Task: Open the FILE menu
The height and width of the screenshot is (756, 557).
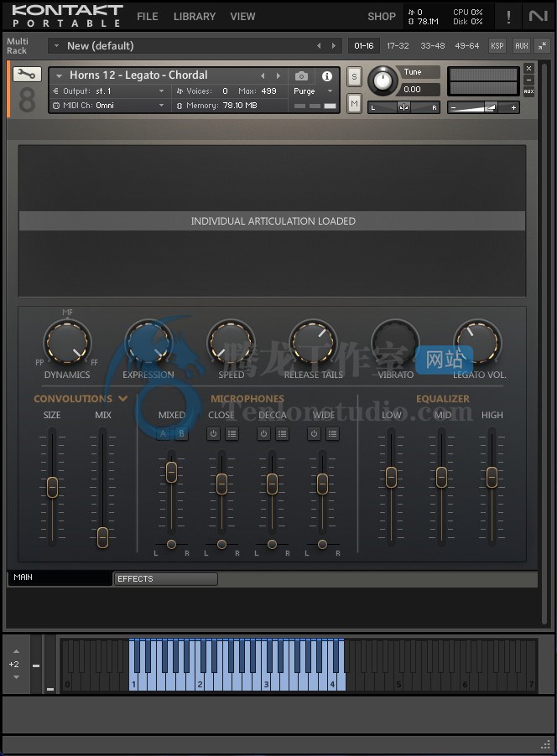Action: pyautogui.click(x=147, y=17)
